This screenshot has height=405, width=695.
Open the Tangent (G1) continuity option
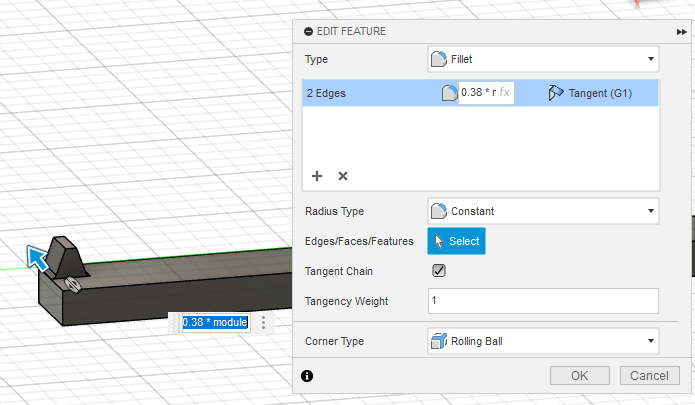click(x=590, y=93)
